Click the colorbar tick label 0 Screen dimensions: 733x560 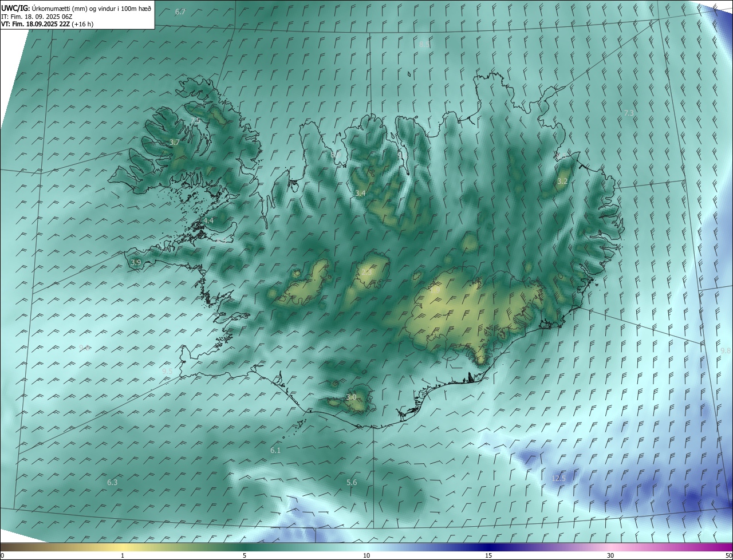(x=2, y=555)
